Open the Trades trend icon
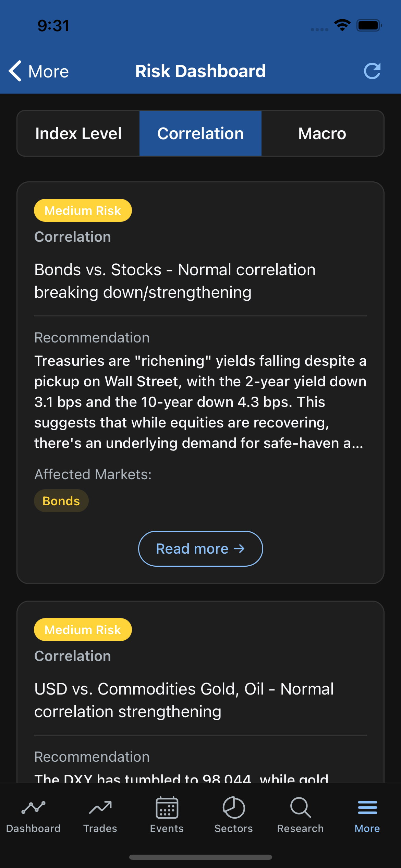 point(100,808)
